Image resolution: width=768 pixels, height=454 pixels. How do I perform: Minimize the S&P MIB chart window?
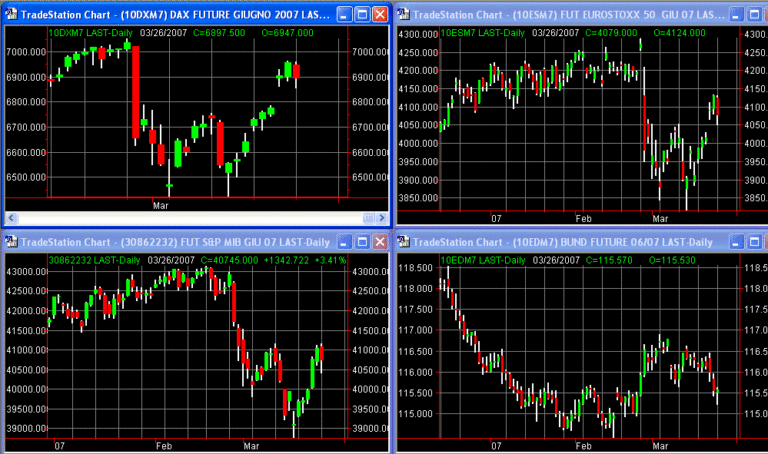344,241
